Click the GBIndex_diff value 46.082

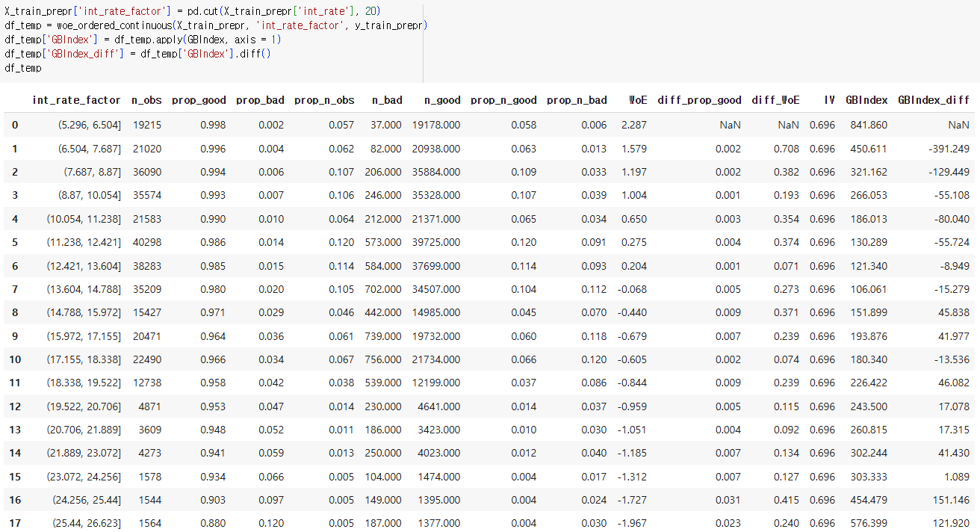pos(953,383)
